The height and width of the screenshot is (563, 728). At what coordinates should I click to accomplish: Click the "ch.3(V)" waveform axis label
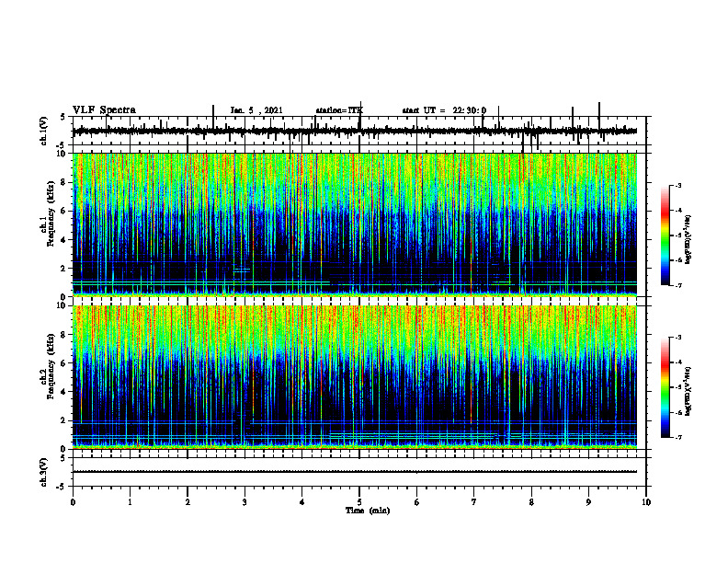tap(43, 473)
